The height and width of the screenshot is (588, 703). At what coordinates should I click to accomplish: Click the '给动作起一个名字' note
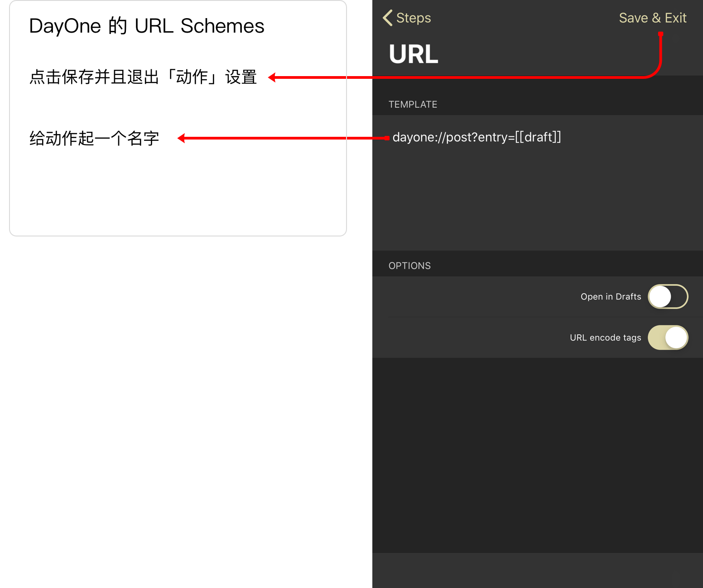click(x=94, y=138)
